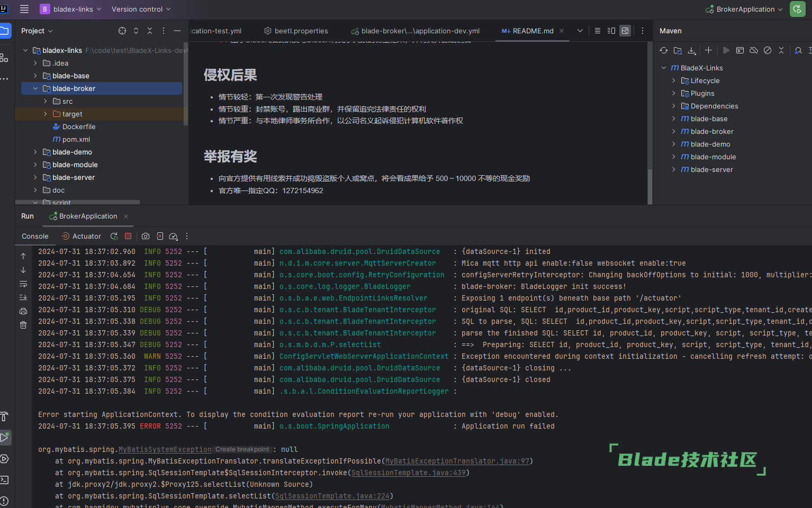This screenshot has height=508, width=812.
Task: Open SqlSessionTemplate.java:439 link
Action: pos(409,473)
